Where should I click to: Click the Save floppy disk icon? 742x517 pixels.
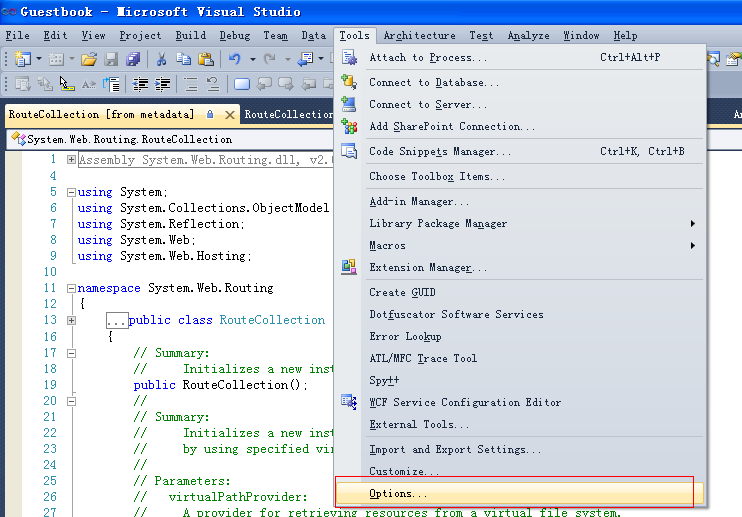tap(111, 59)
